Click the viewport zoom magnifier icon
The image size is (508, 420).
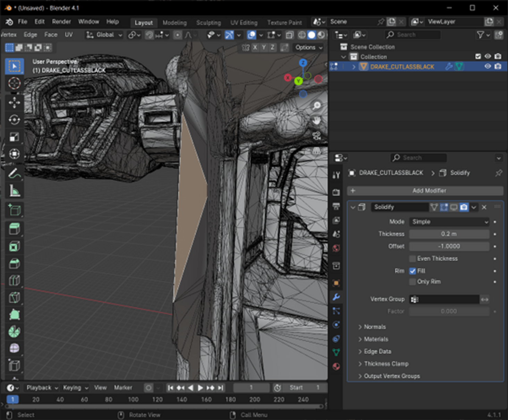[316, 105]
